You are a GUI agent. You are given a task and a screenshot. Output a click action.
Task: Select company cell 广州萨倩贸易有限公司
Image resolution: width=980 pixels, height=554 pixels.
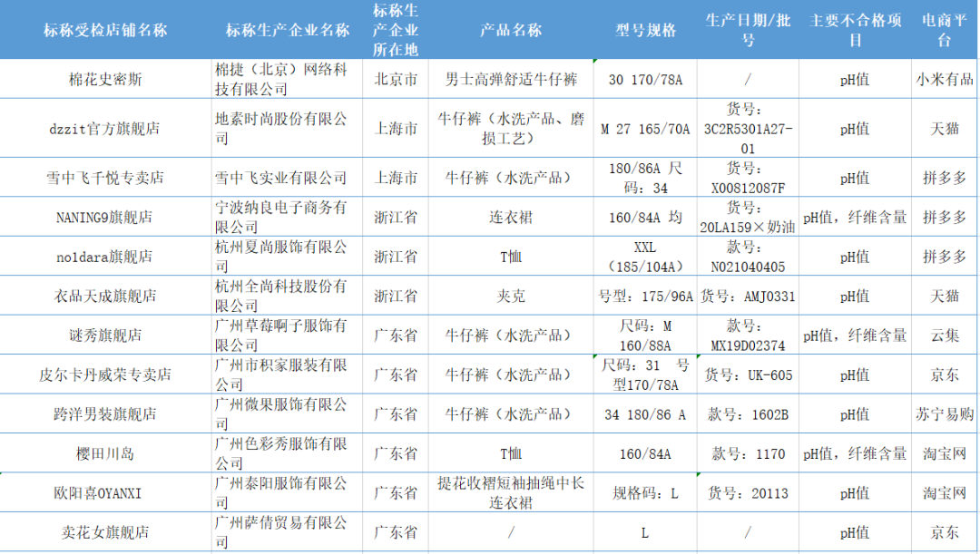tap(288, 532)
